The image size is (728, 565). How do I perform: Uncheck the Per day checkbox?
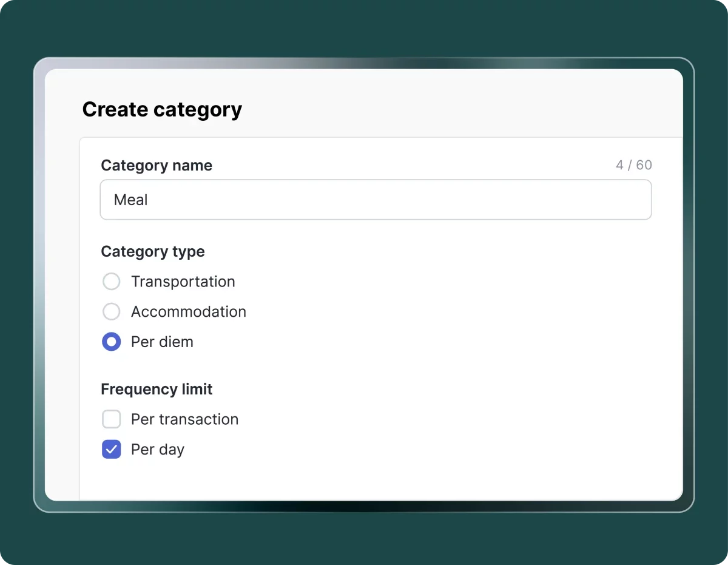click(x=111, y=450)
